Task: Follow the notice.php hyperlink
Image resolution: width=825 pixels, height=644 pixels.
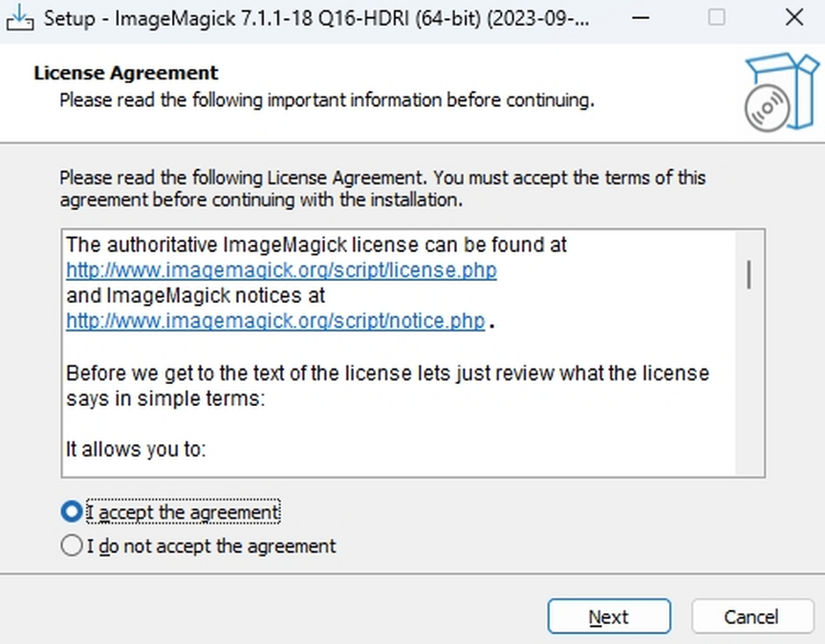Action: [275, 321]
